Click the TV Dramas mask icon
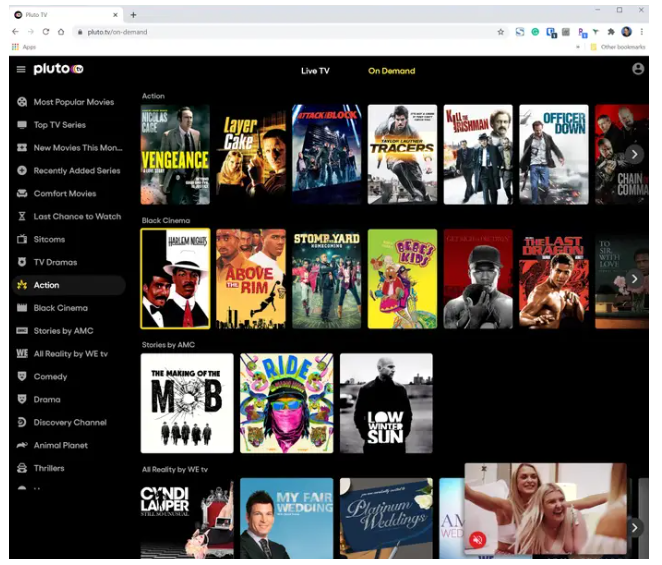 coord(22,262)
